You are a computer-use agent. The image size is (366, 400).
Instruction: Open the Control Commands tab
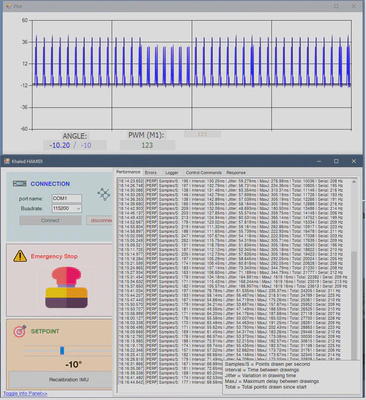(204, 173)
